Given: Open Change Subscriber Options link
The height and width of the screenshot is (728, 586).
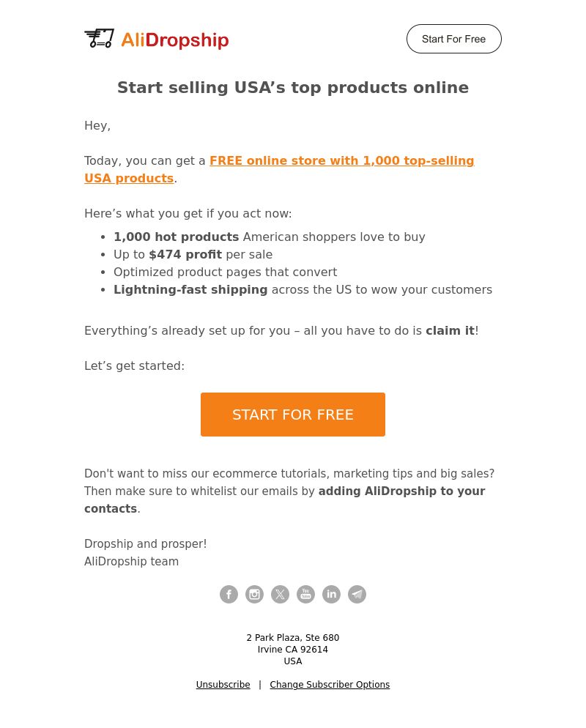Looking at the screenshot, I should (330, 684).
